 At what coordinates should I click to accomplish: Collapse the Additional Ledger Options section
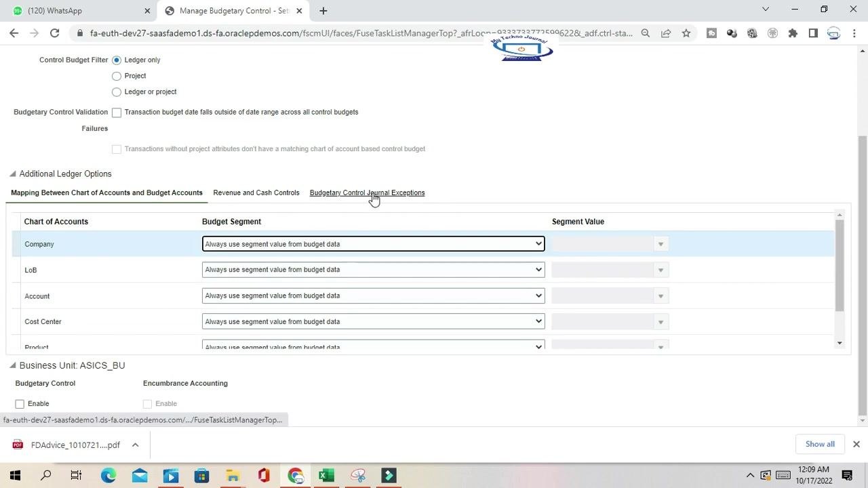click(12, 174)
